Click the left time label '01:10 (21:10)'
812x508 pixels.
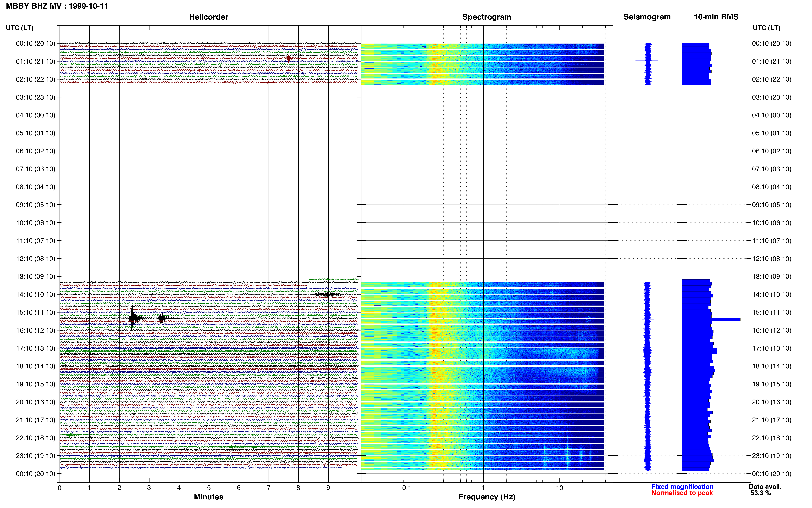pyautogui.click(x=36, y=61)
